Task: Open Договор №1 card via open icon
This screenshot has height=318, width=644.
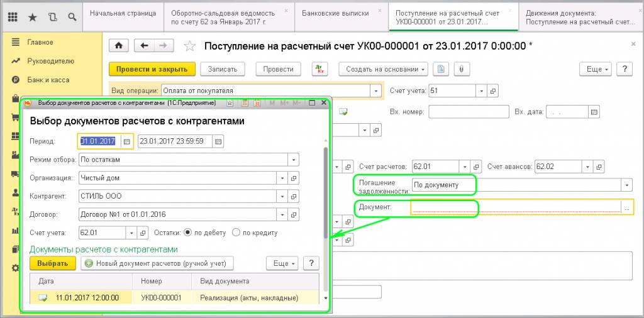Action: pos(294,214)
